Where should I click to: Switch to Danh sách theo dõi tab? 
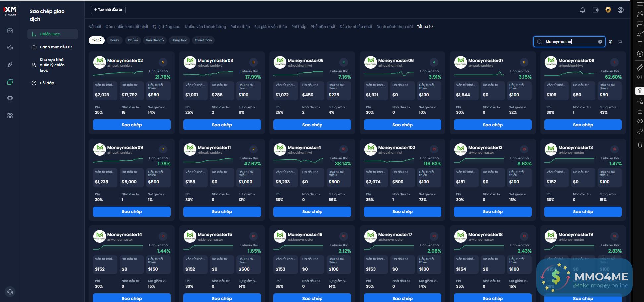pos(394,27)
